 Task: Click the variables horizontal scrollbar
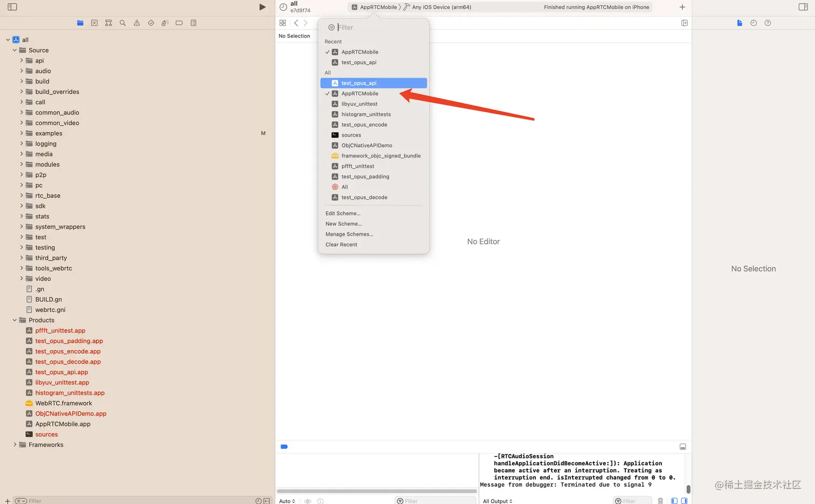pyautogui.click(x=377, y=491)
